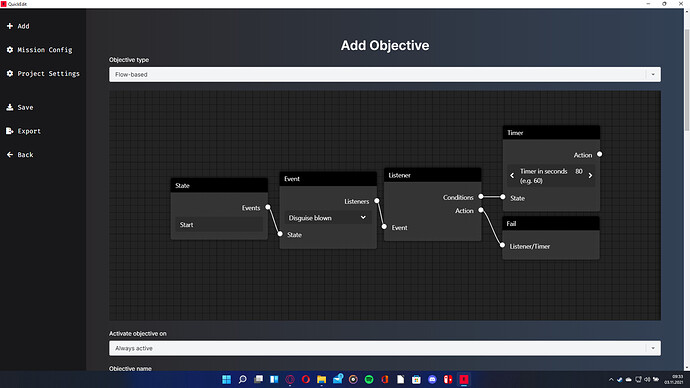Click the Windows Start button
Image resolution: width=690 pixels, height=388 pixels.
[226, 379]
